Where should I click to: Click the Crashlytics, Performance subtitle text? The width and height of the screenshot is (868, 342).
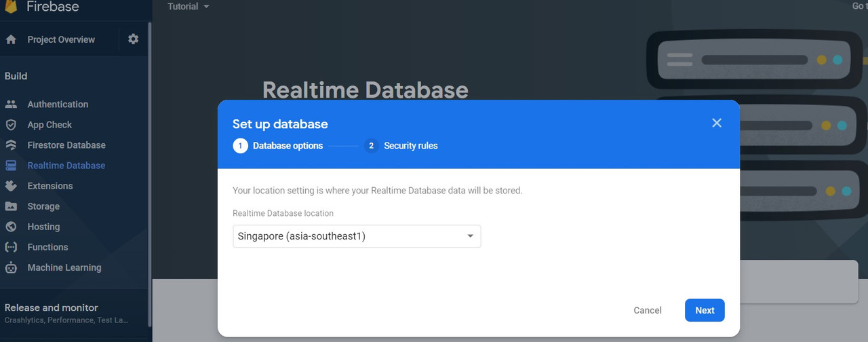(66, 320)
